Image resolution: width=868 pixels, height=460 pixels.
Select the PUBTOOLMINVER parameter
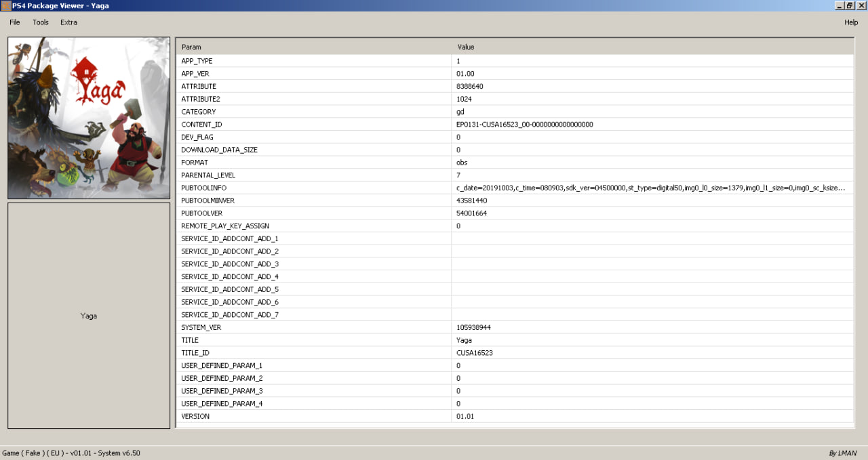[208, 201]
